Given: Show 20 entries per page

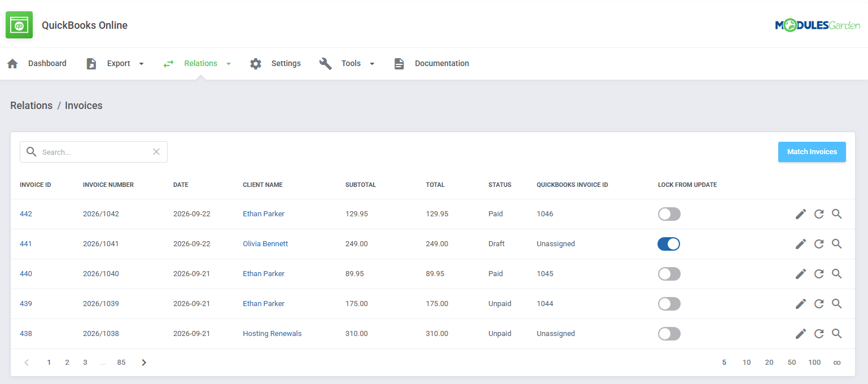Looking at the screenshot, I should coord(769,363).
